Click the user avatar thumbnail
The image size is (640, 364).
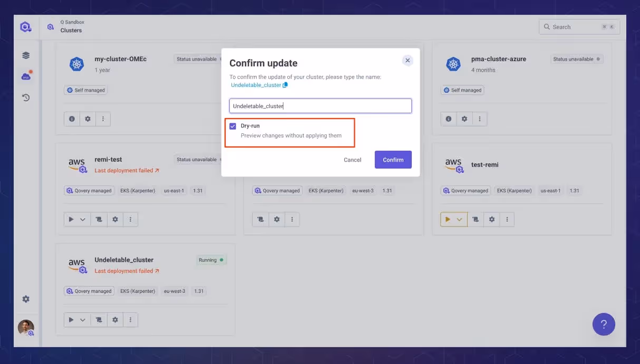[x=26, y=328]
